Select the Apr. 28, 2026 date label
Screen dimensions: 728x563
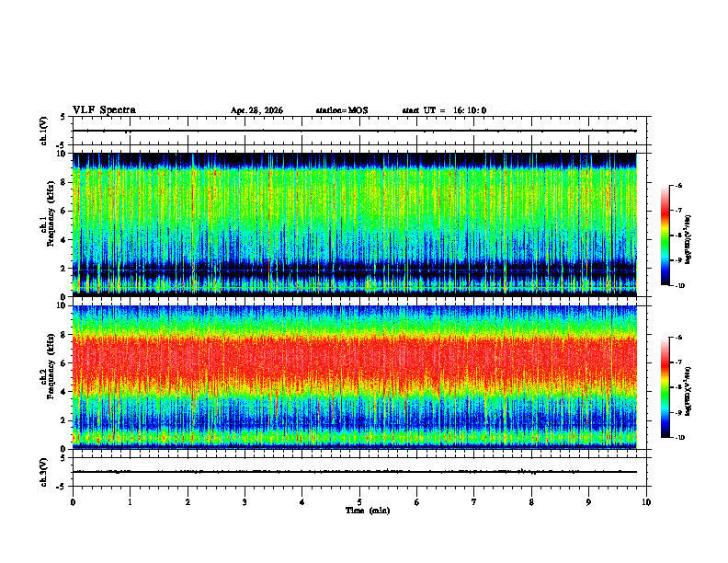tap(256, 110)
